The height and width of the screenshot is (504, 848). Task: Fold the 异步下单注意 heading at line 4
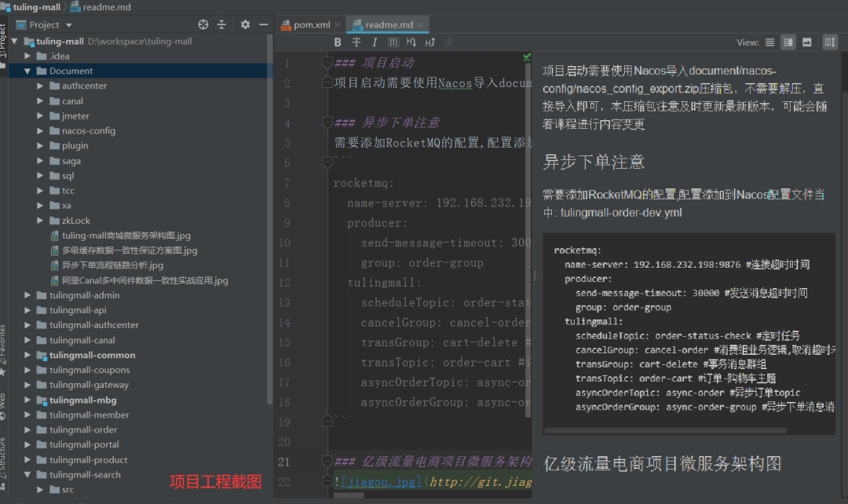click(327, 122)
